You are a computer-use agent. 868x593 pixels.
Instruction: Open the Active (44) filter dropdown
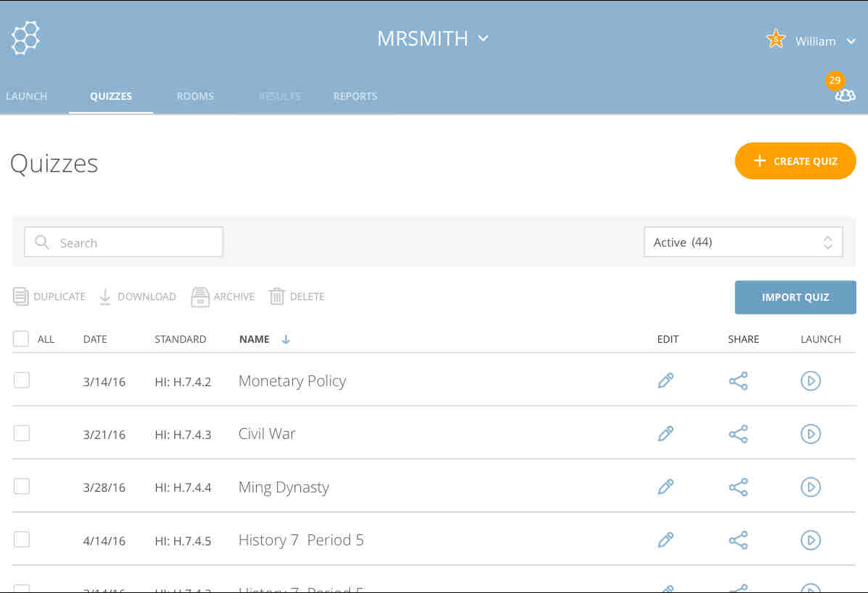click(x=743, y=242)
